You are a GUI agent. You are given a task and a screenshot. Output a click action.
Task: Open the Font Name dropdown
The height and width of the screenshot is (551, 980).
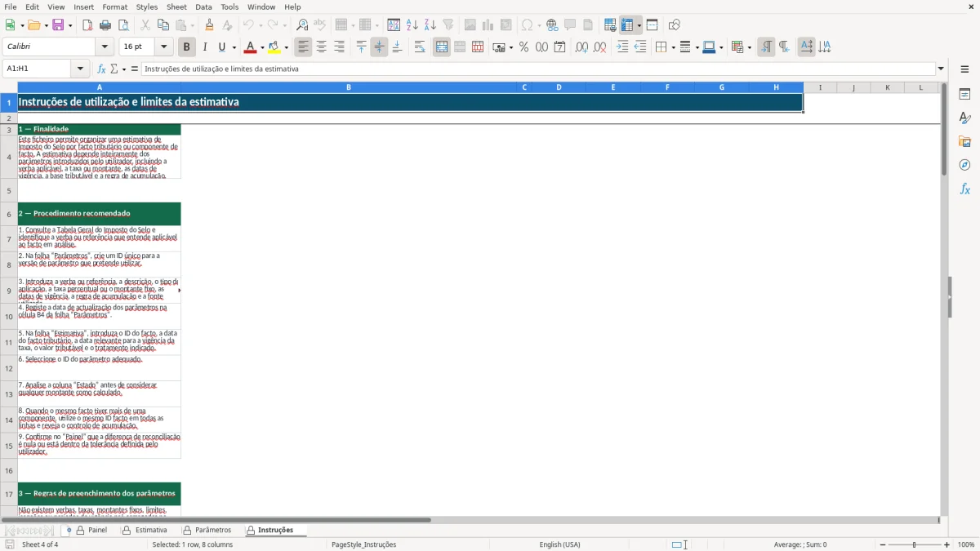coord(104,47)
